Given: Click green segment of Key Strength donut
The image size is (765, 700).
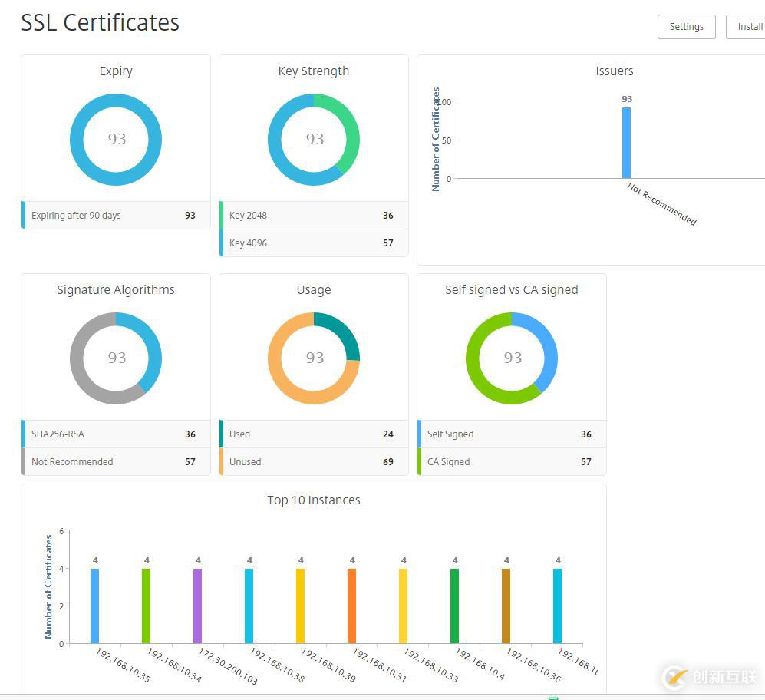Looking at the screenshot, I should pyautogui.click(x=351, y=130).
